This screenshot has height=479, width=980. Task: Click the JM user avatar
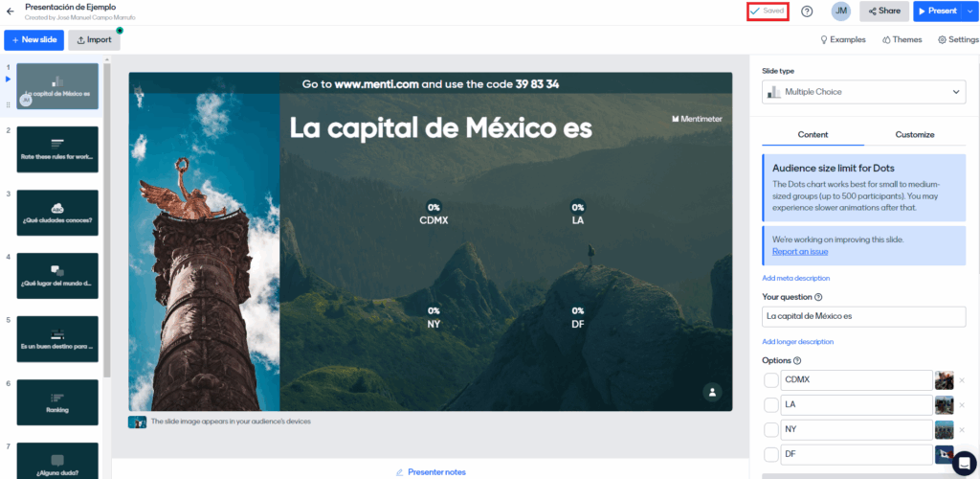tap(840, 11)
